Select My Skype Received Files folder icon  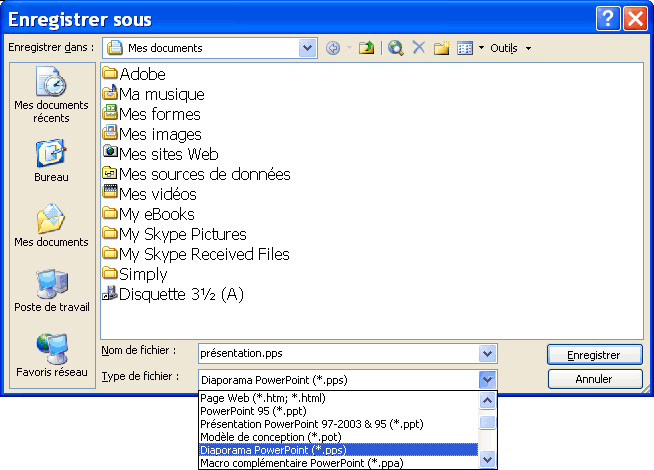(110, 253)
